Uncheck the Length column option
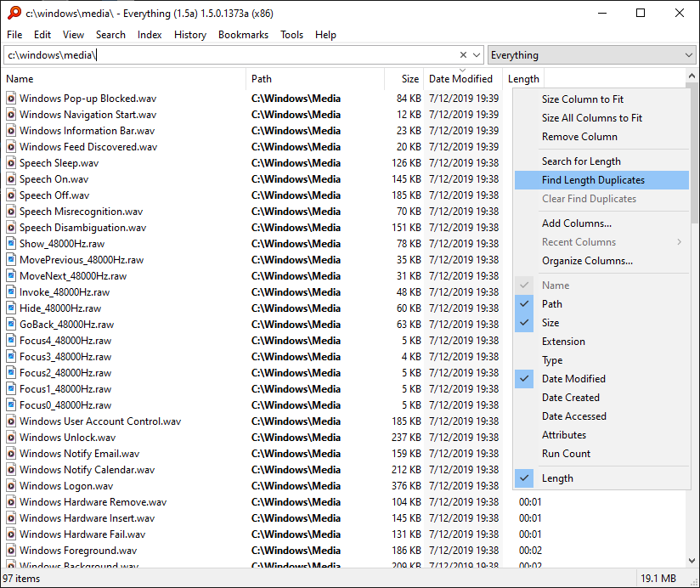Viewport: 700px width, 588px height. [601, 478]
